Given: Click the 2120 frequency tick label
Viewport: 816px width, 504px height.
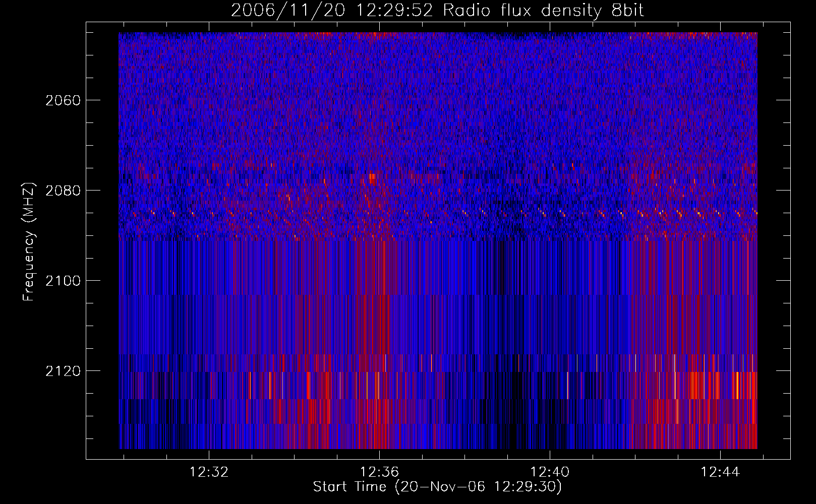Looking at the screenshot, I should tap(63, 371).
